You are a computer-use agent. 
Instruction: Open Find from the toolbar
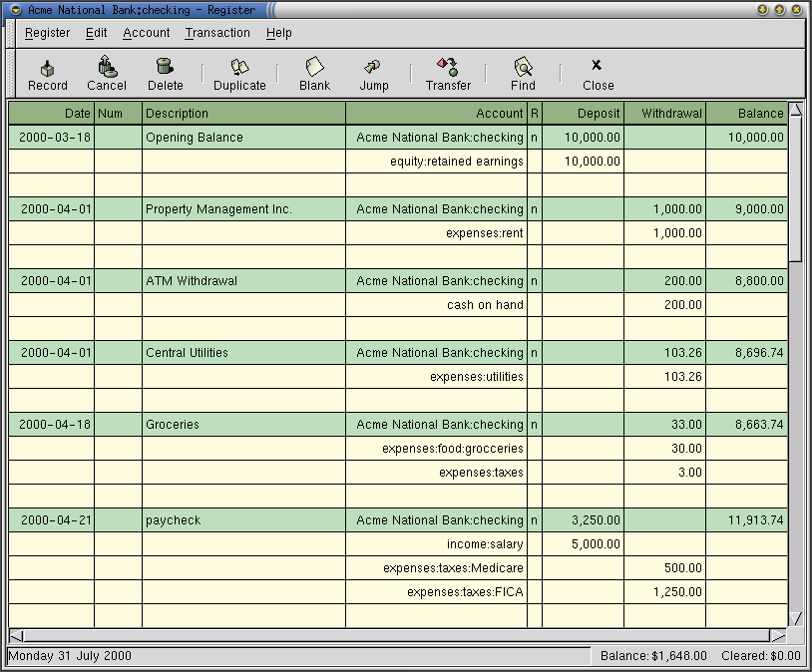click(523, 75)
